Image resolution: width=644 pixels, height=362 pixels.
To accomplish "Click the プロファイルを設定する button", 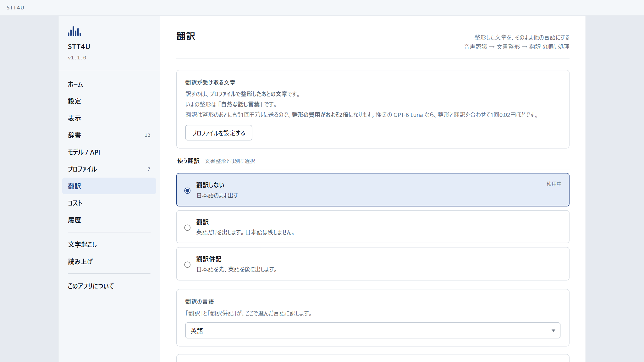I will click(x=219, y=133).
